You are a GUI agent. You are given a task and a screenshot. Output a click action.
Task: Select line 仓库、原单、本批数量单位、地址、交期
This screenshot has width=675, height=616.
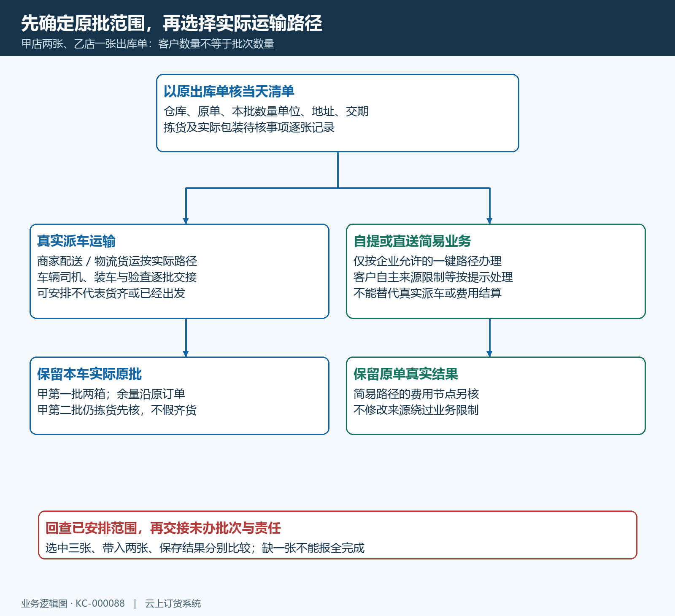266,111
